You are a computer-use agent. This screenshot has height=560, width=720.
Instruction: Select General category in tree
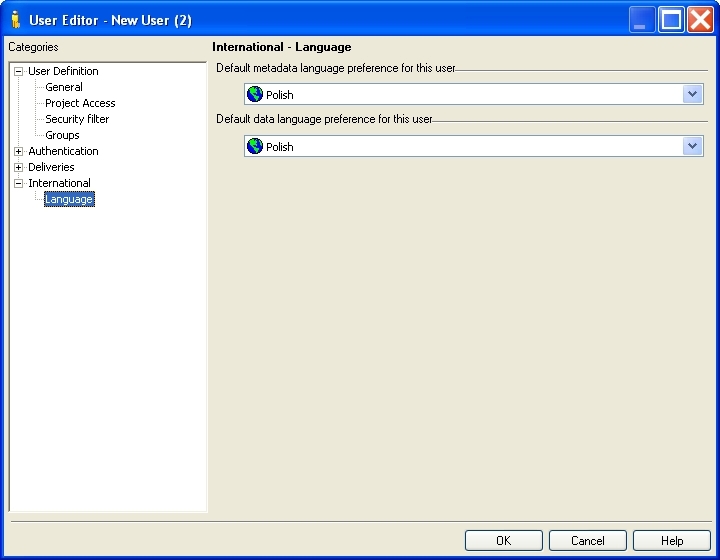(64, 87)
